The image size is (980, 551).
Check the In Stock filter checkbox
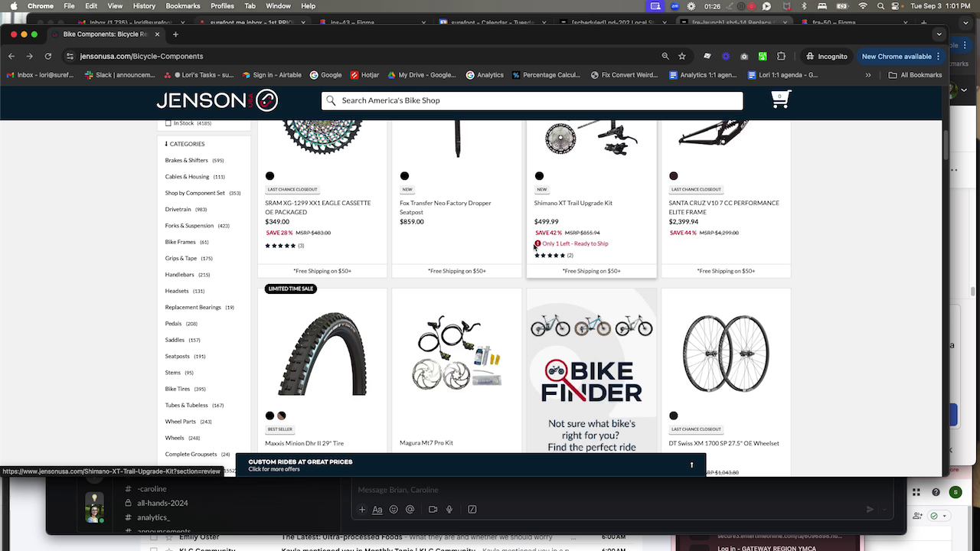coord(168,123)
